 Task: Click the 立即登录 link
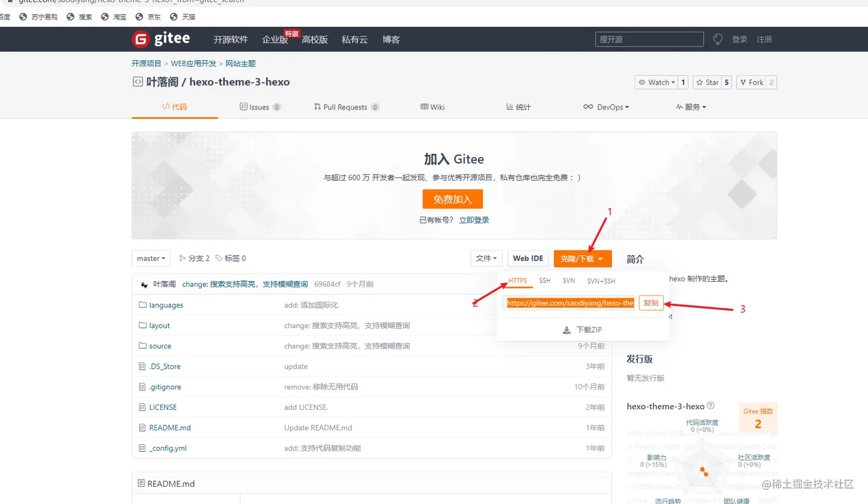[474, 220]
